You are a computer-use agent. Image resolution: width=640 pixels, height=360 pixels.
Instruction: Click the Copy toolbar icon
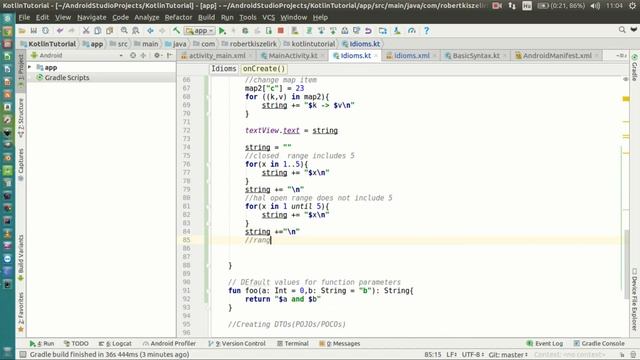pos(98,31)
